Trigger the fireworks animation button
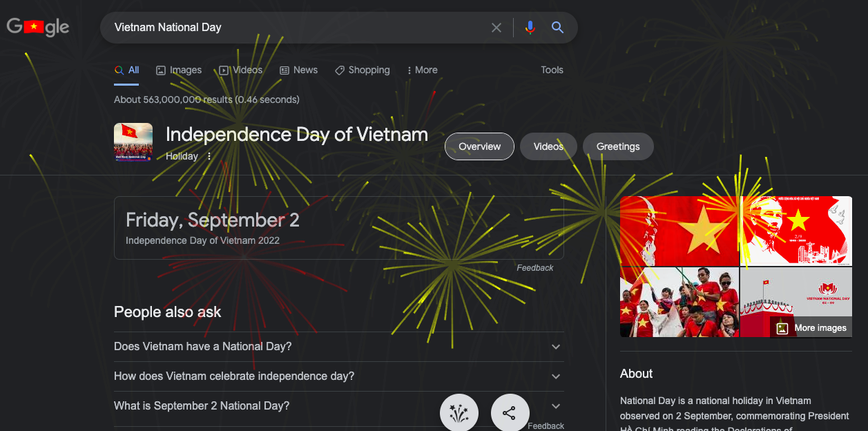 point(459,412)
